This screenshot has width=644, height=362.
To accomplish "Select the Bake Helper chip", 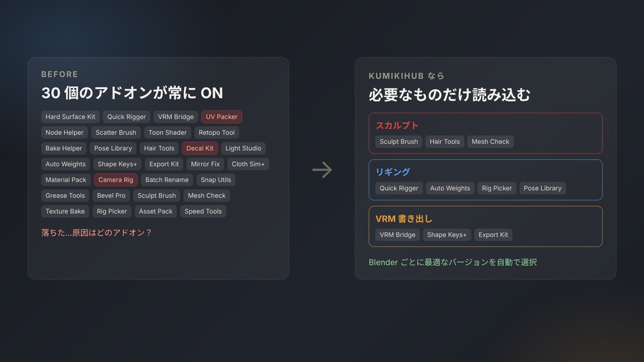I will point(64,148).
